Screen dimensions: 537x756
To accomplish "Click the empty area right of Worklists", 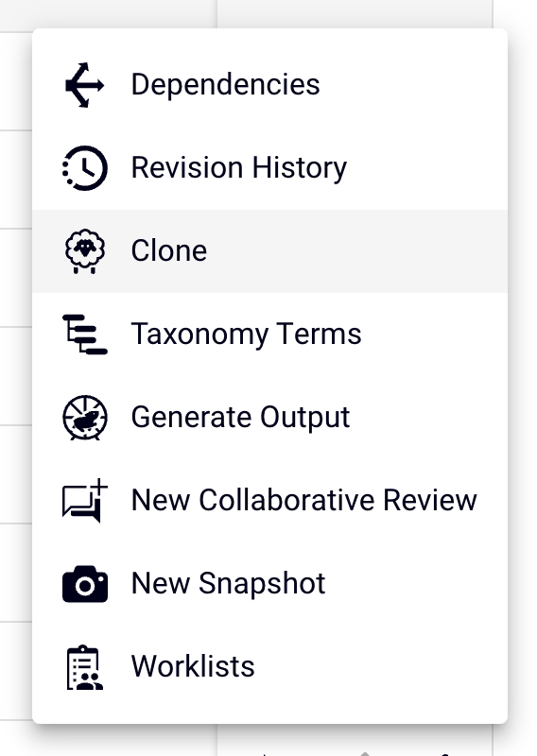I will click(x=379, y=666).
